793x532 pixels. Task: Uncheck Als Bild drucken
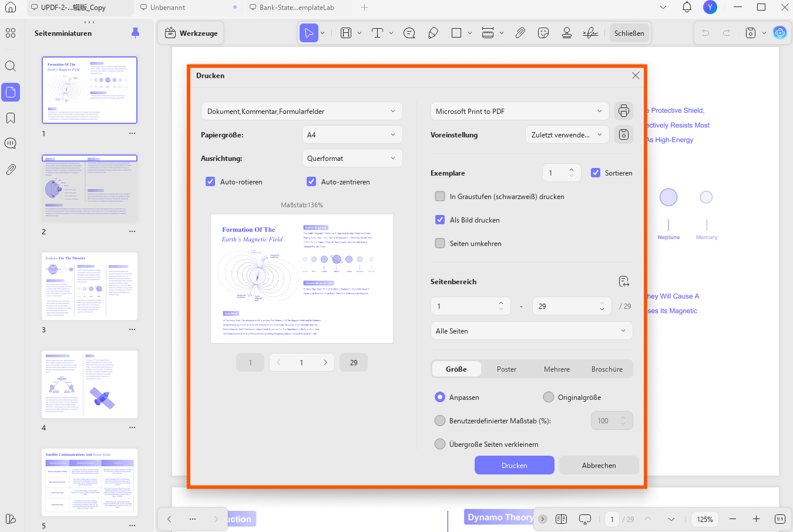coord(440,220)
